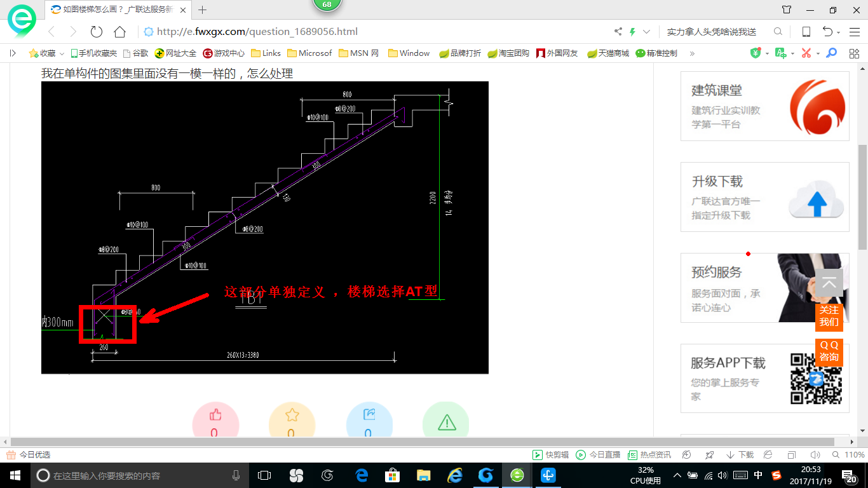Open 今日优选 in the status bar

(x=28, y=455)
